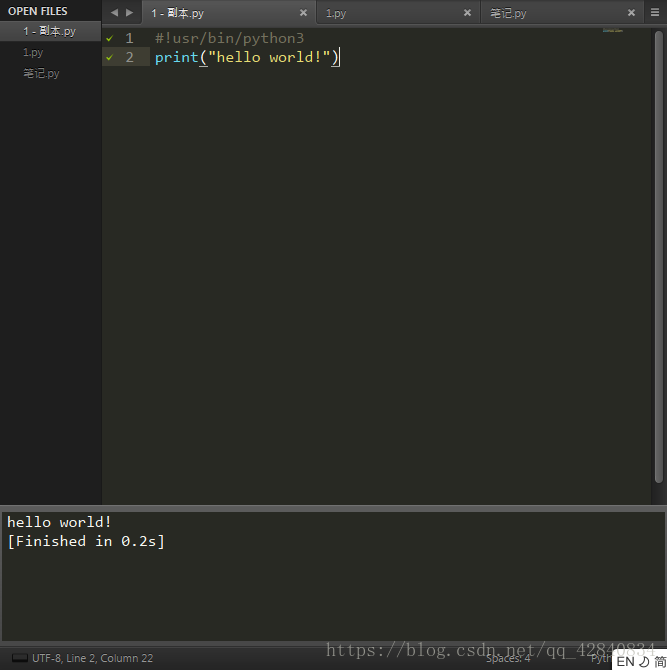Close the '1 - 副本.py' tab
This screenshot has width=667, height=670.
pyautogui.click(x=303, y=13)
